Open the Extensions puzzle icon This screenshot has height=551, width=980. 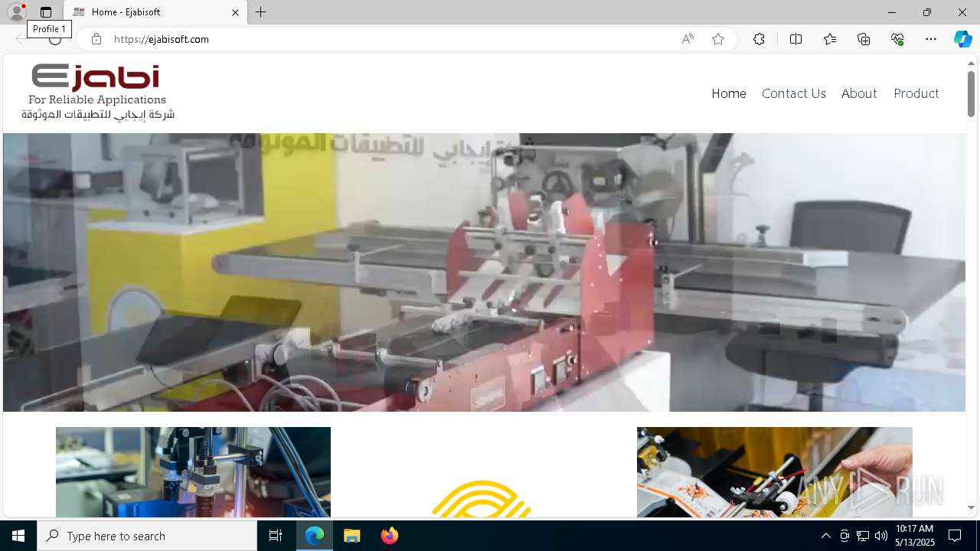pos(759,39)
